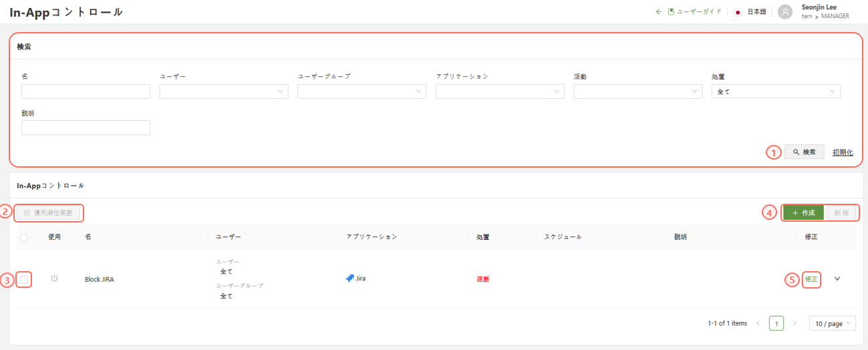
Task: Toggle the power icon for Block JIRA
Action: (x=54, y=279)
